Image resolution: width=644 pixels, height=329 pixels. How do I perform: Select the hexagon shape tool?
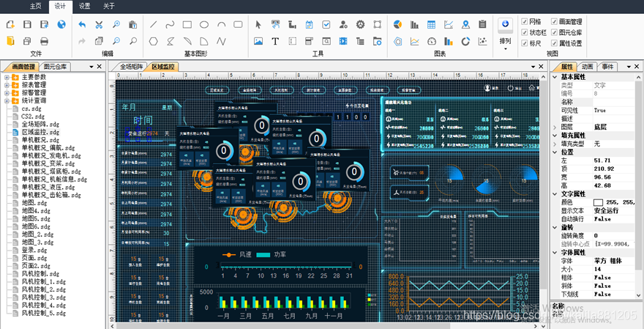pyautogui.click(x=154, y=41)
